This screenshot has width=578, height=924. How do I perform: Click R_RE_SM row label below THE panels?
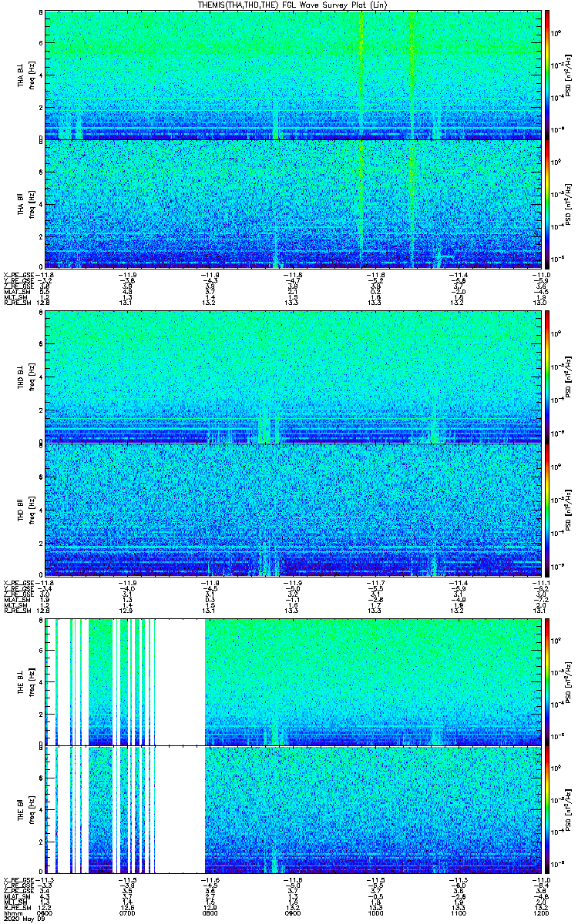click(x=18, y=906)
